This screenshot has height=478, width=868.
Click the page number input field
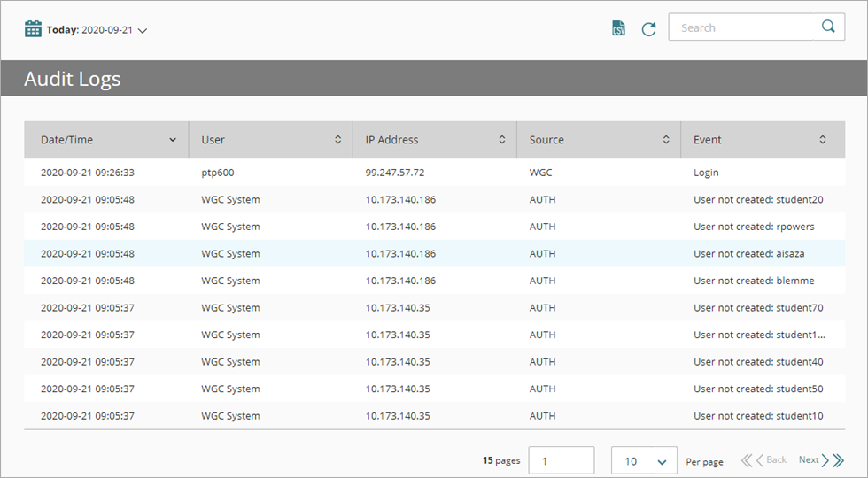[562, 461]
